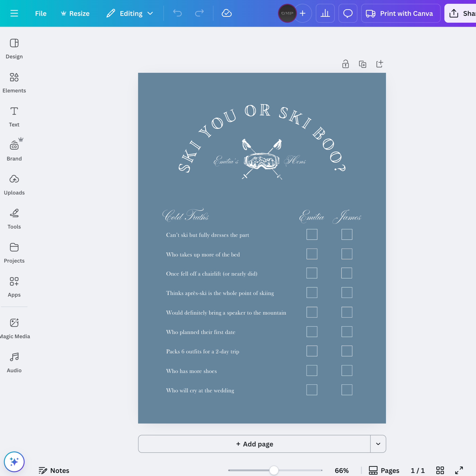This screenshot has width=476, height=476.
Task: Open the main hamburger menu
Action: pos(14,13)
